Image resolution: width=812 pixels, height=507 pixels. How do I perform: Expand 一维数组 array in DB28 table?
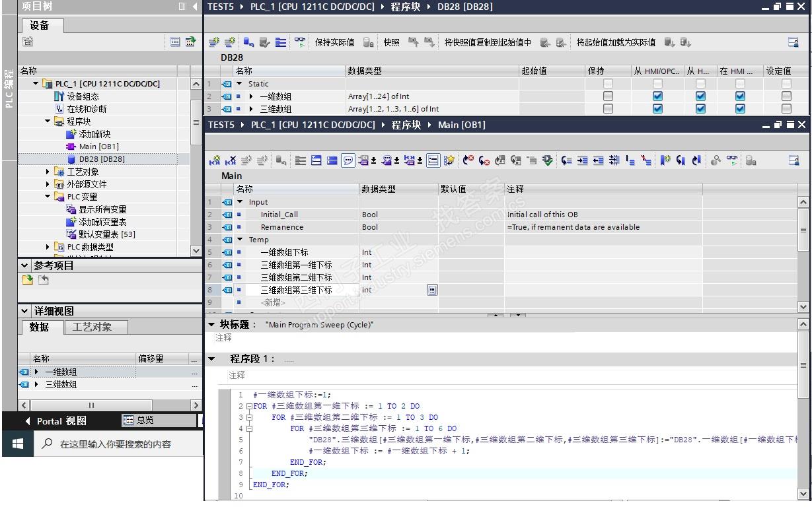[251, 96]
